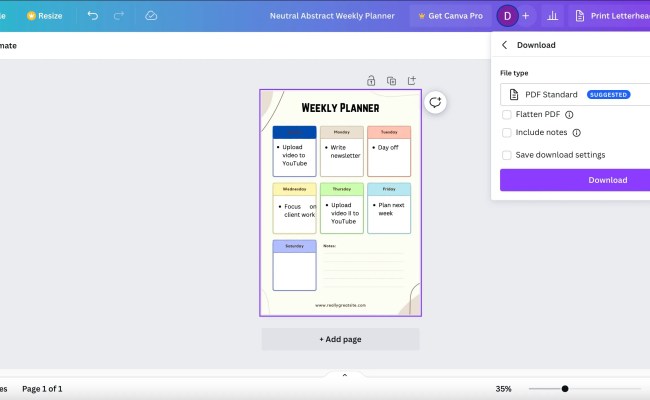Open PDF Standard file type dropdown
This screenshot has width=650, height=400.
[x=575, y=95]
